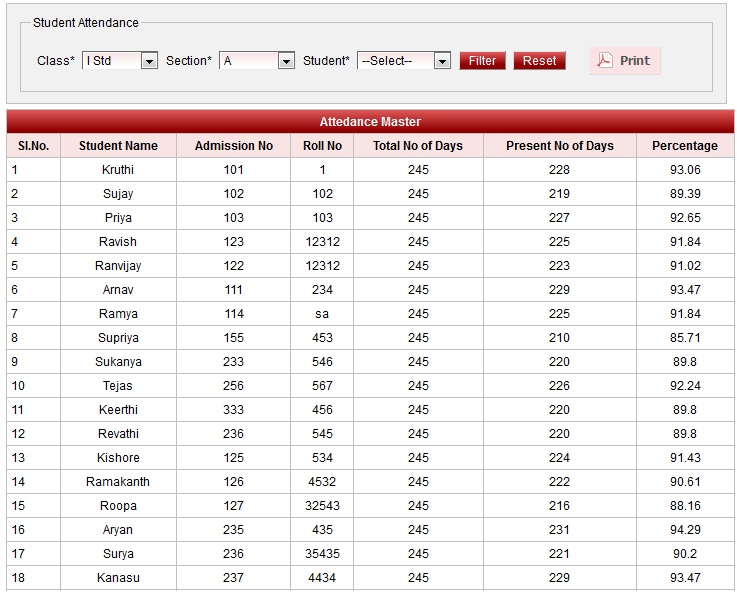Image resolution: width=737 pixels, height=592 pixels.
Task: Click the Student Name column header
Action: (118, 146)
